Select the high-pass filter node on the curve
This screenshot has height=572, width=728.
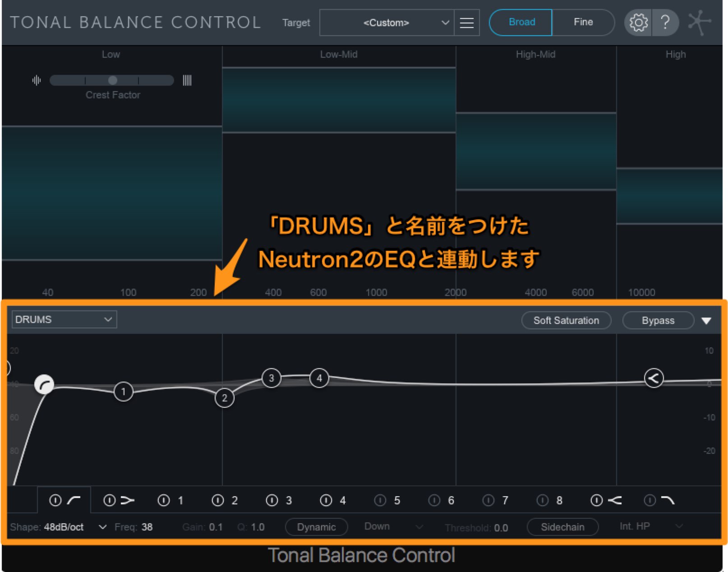(44, 384)
